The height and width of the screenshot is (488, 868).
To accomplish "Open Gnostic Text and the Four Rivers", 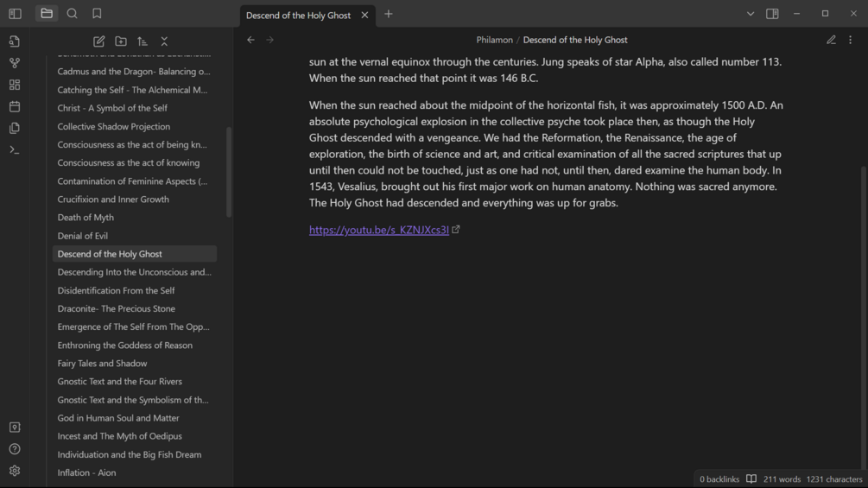I will click(x=135, y=381).
